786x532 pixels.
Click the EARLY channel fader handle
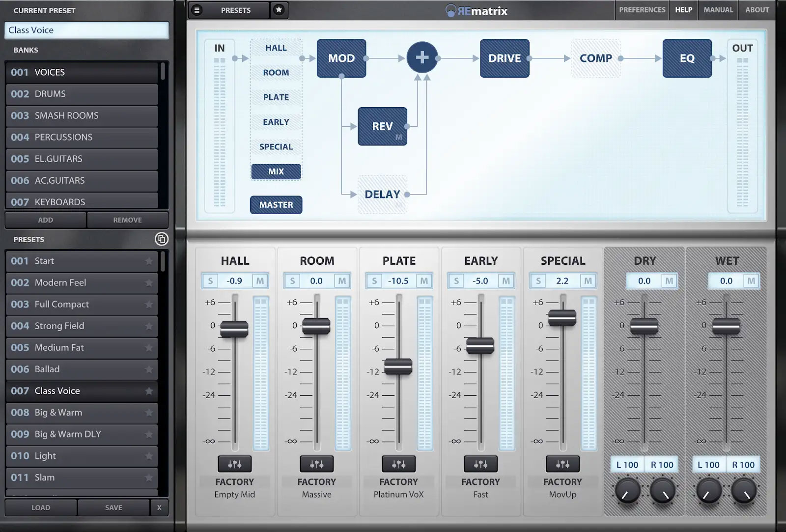pyautogui.click(x=480, y=346)
